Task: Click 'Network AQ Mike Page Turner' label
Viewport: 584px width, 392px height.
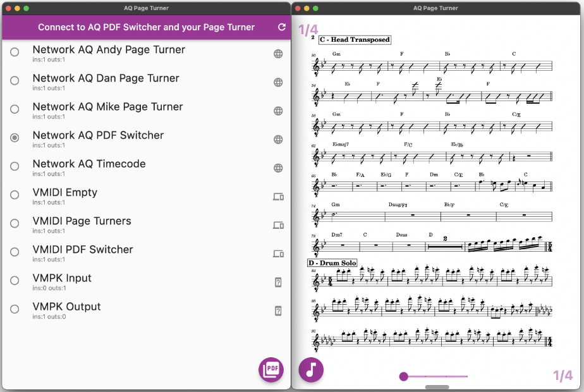Action: pyautogui.click(x=107, y=107)
